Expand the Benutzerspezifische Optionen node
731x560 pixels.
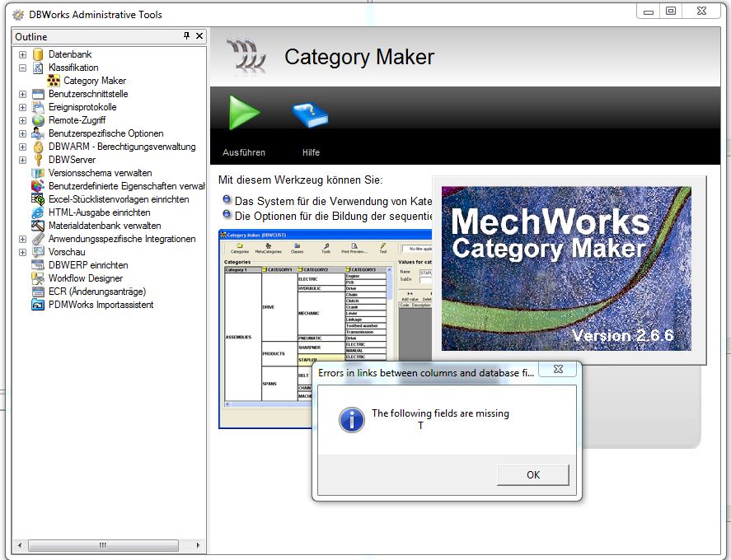tap(22, 133)
